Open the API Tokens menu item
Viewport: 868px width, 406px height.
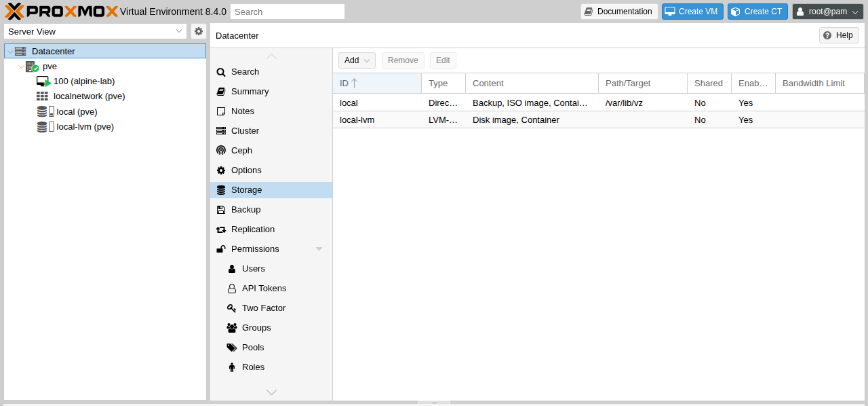click(271, 289)
